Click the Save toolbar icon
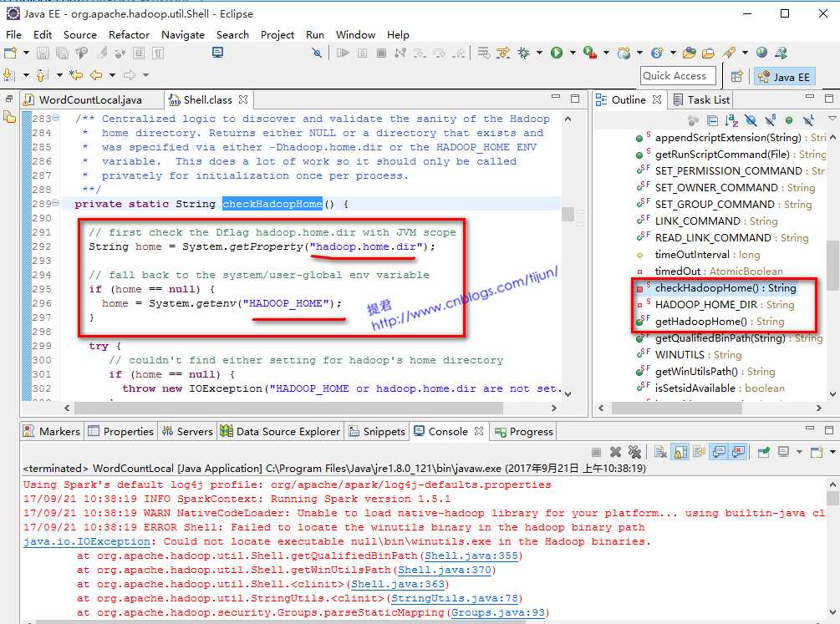Viewport: 840px width, 624px height. [43, 53]
